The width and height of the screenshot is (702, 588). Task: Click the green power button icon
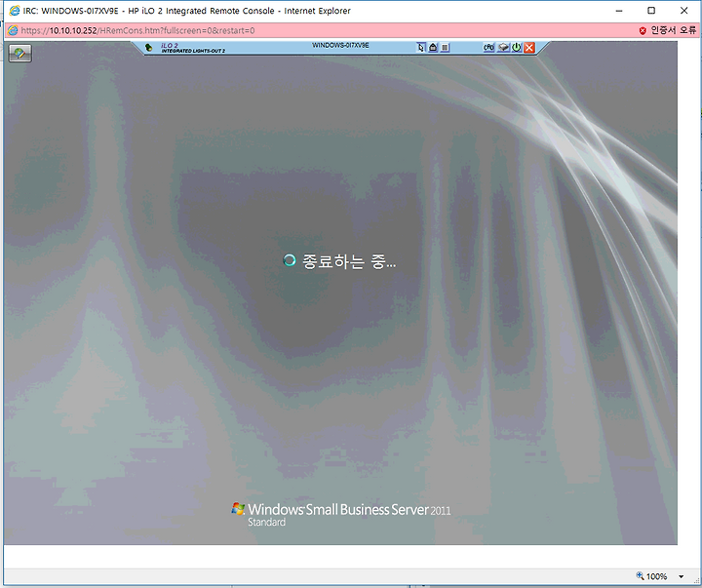[x=517, y=47]
